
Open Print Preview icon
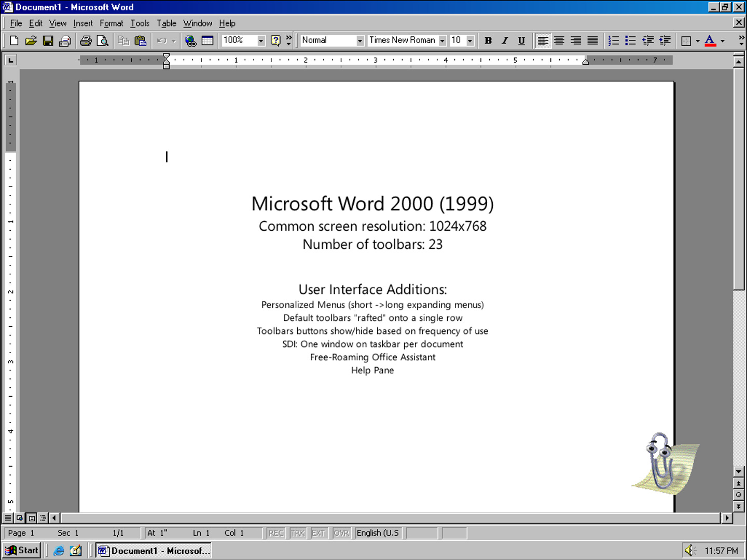(x=103, y=40)
